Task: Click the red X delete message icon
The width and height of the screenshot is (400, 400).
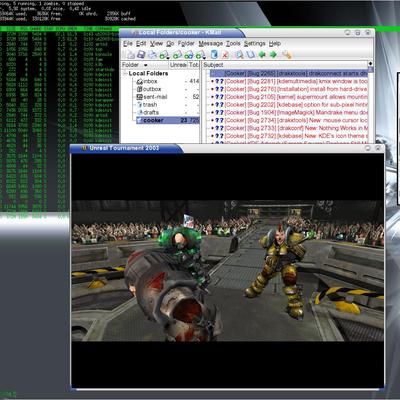Action: (x=225, y=55)
